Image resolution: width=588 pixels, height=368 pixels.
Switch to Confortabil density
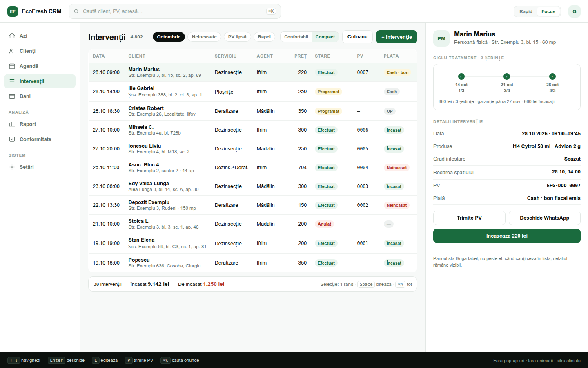coord(296,37)
